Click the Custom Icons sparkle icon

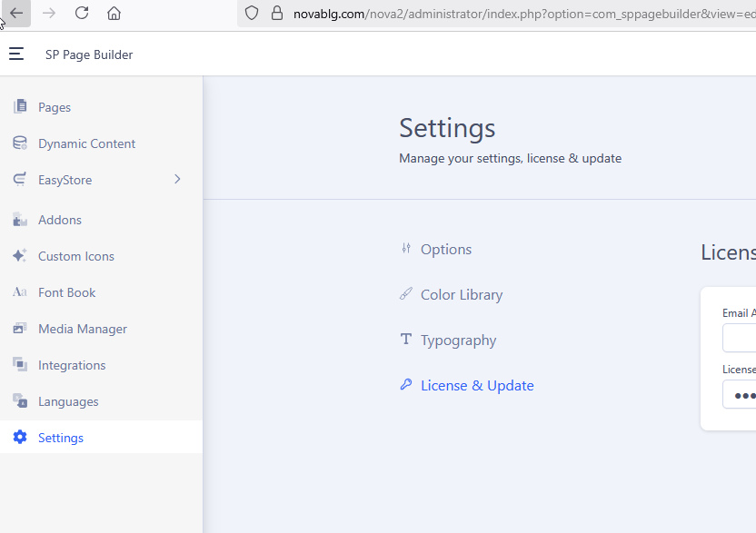pos(20,256)
